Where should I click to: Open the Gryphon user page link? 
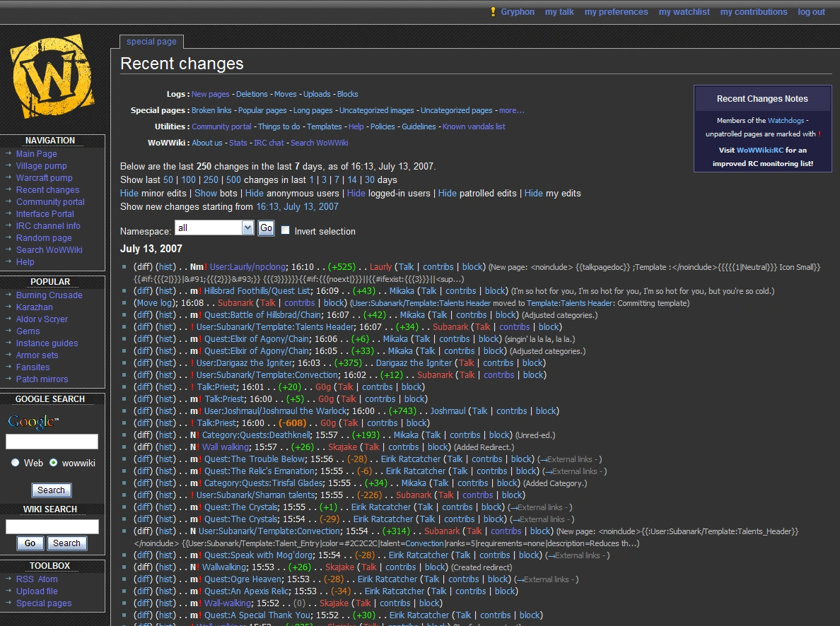coord(518,12)
